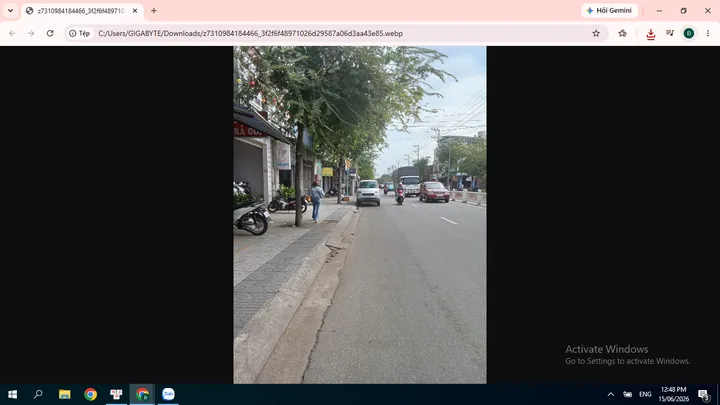Bookmark this page with the star
720x405 pixels.
(x=596, y=34)
